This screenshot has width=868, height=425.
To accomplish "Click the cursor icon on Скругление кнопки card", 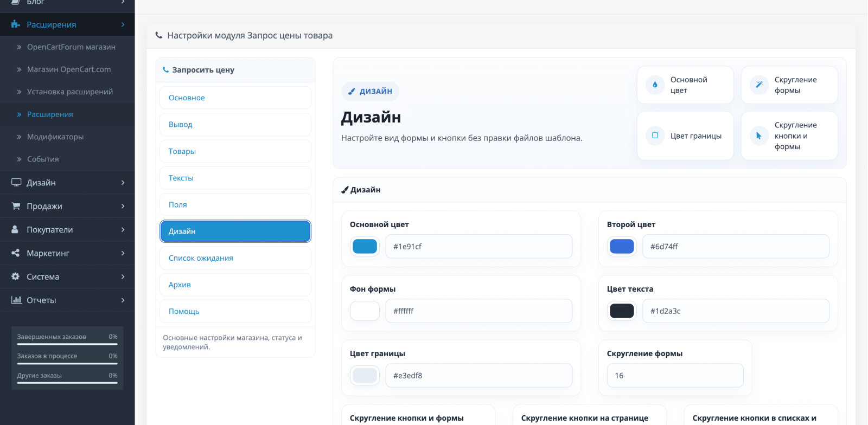I will click(759, 136).
